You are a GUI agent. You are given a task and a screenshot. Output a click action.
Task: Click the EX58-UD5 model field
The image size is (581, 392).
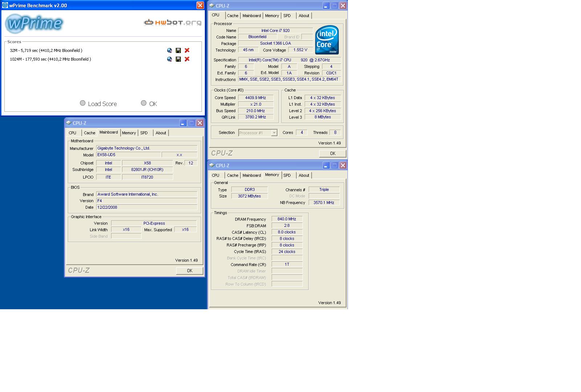coord(129,155)
